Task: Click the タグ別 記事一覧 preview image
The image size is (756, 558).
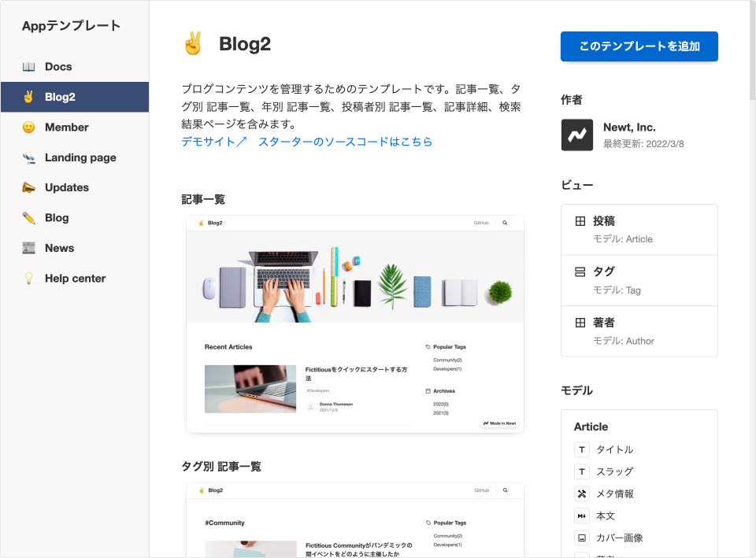Action: 354,519
